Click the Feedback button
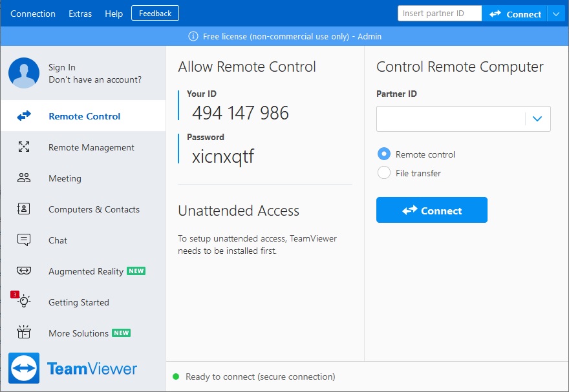569x392 pixels. pyautogui.click(x=155, y=14)
